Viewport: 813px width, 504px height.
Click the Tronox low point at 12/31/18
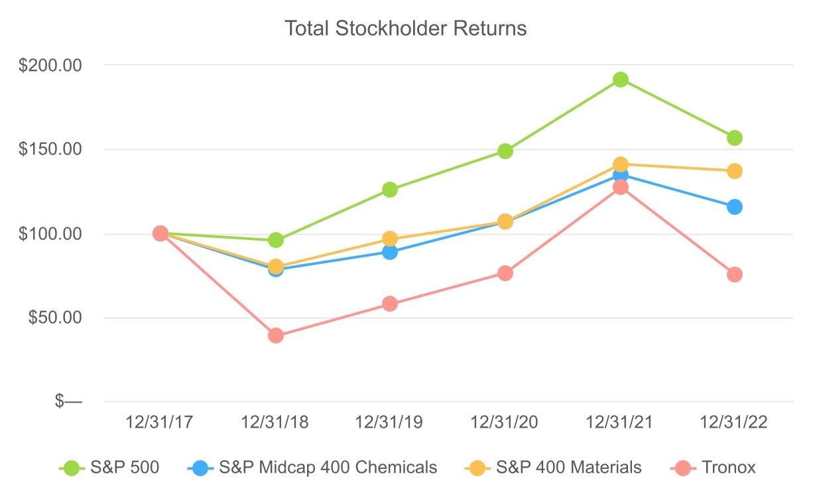coord(276,336)
